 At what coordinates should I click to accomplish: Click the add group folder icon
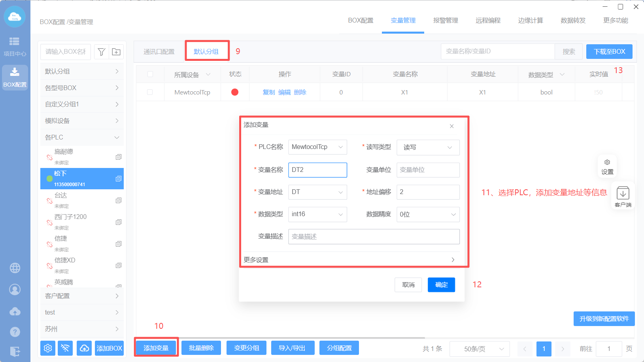(116, 52)
